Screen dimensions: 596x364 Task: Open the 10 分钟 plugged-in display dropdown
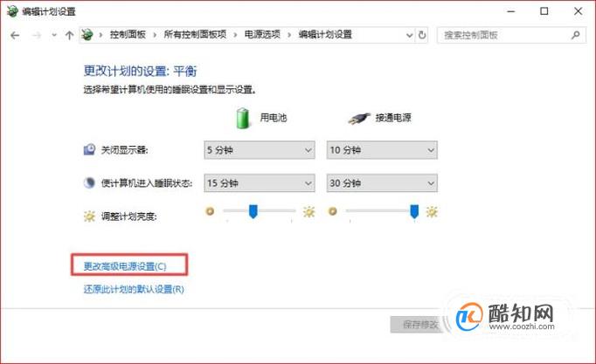coord(382,150)
